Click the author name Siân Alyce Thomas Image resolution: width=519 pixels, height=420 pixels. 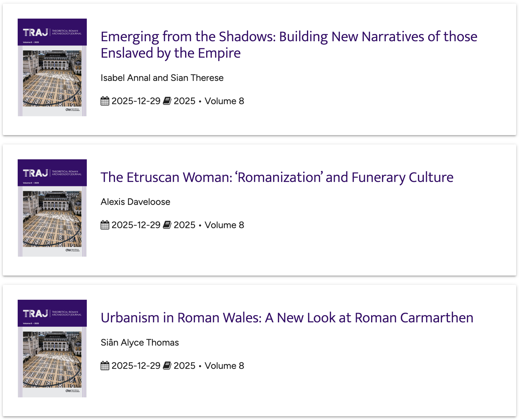(140, 343)
